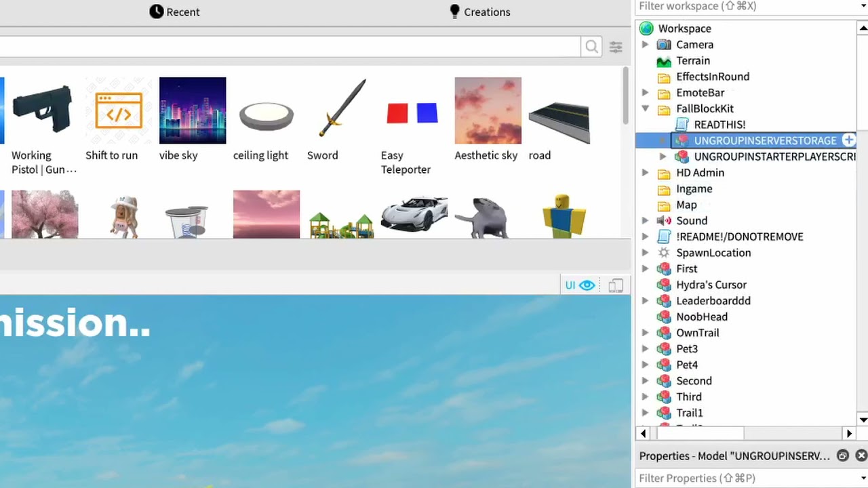Click Explorer horizontal scrollbar right arrow
868x488 pixels.
[849, 433]
